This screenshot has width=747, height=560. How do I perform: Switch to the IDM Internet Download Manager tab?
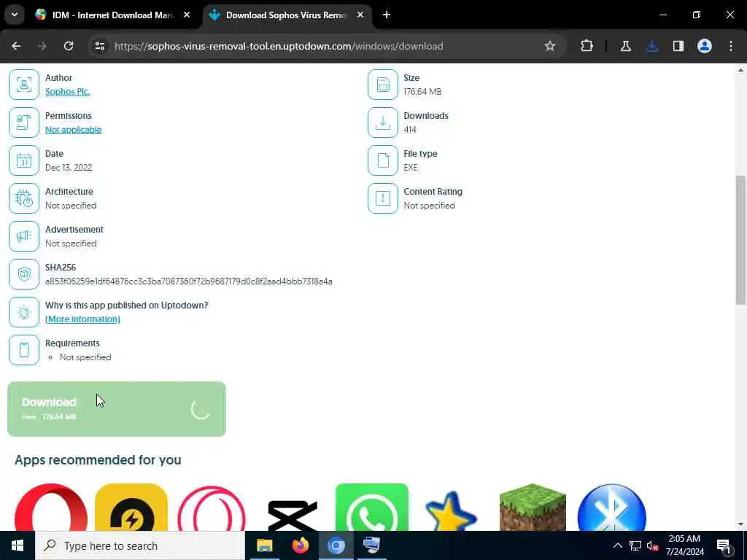113,15
